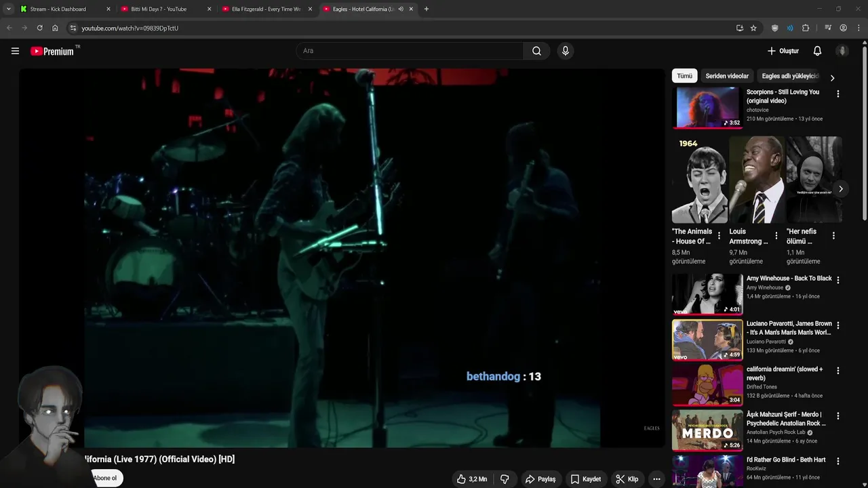The height and width of the screenshot is (488, 868).
Task: Click the chotovice channel name
Action: (757, 110)
